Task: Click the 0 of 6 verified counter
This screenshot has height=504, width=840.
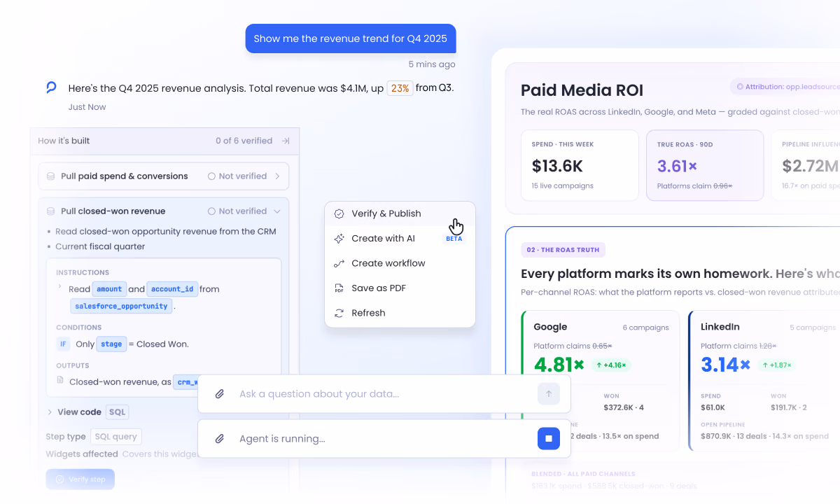Action: point(244,141)
